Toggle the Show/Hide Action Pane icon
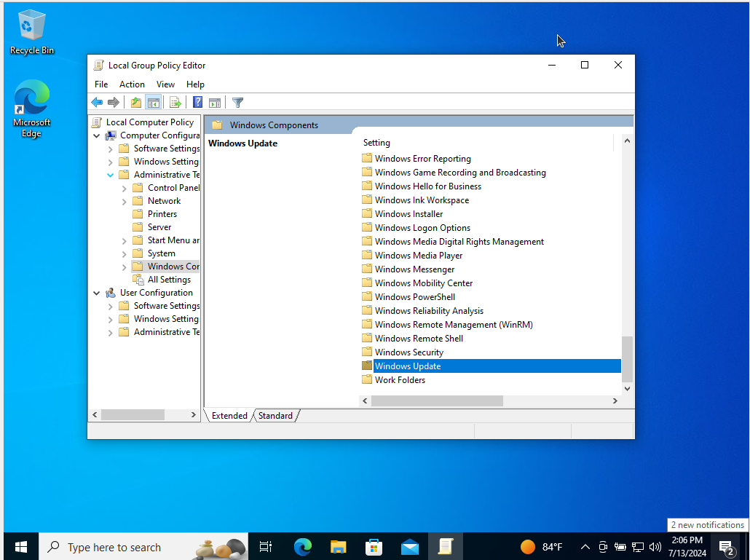The image size is (750, 560). (215, 103)
